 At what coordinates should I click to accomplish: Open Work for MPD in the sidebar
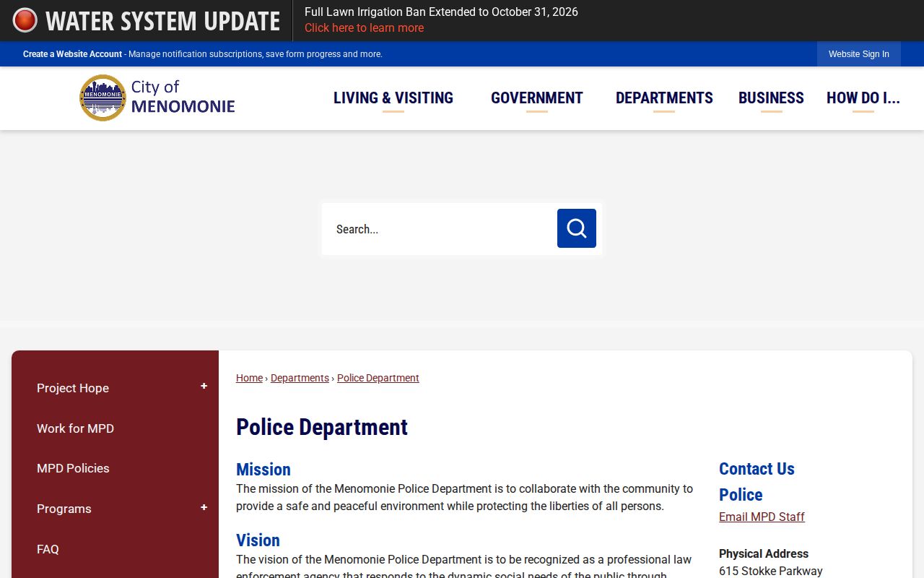click(x=75, y=428)
